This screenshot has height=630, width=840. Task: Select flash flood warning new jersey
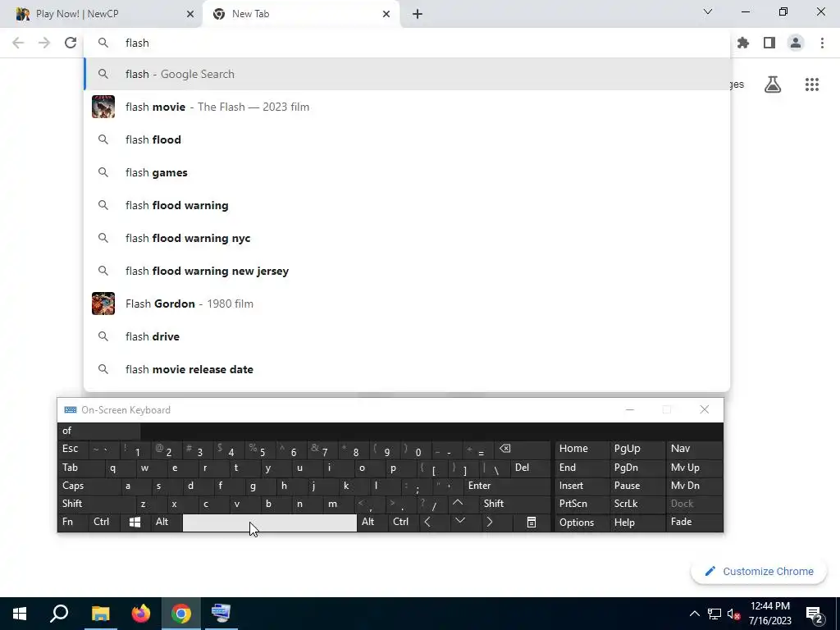click(x=407, y=271)
